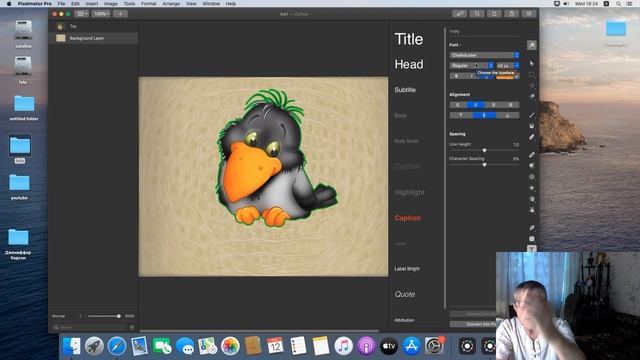Screen dimensions: 640x360
Task: Apply the Title text preset
Action: 409,39
